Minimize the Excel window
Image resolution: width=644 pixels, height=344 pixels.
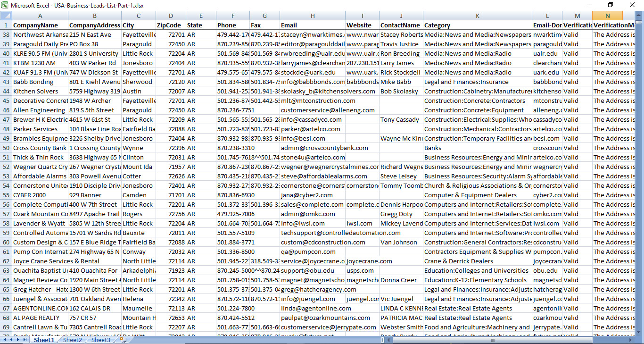tap(589, 5)
